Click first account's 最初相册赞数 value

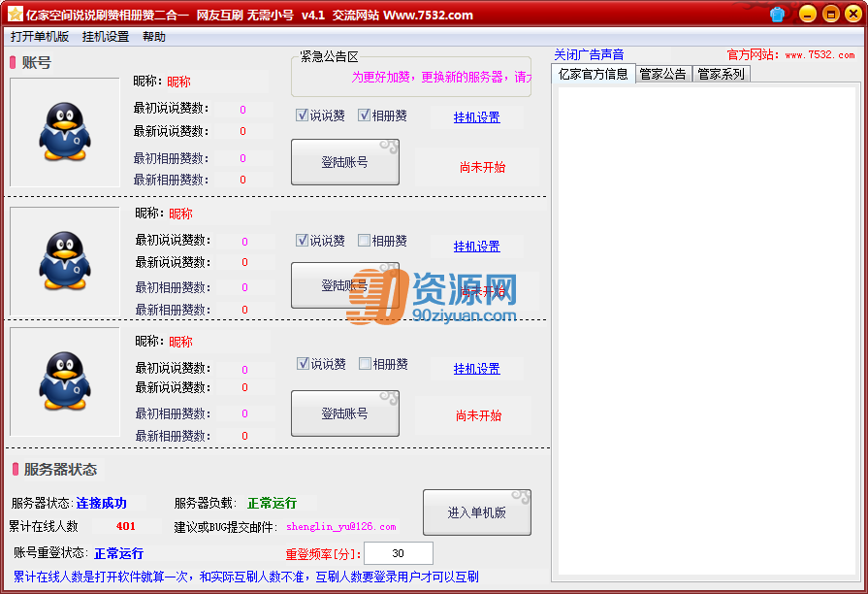[x=243, y=158]
